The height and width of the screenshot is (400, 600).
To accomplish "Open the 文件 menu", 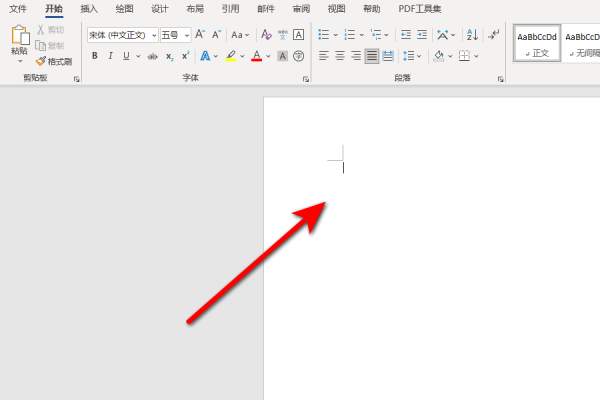I will pos(18,9).
